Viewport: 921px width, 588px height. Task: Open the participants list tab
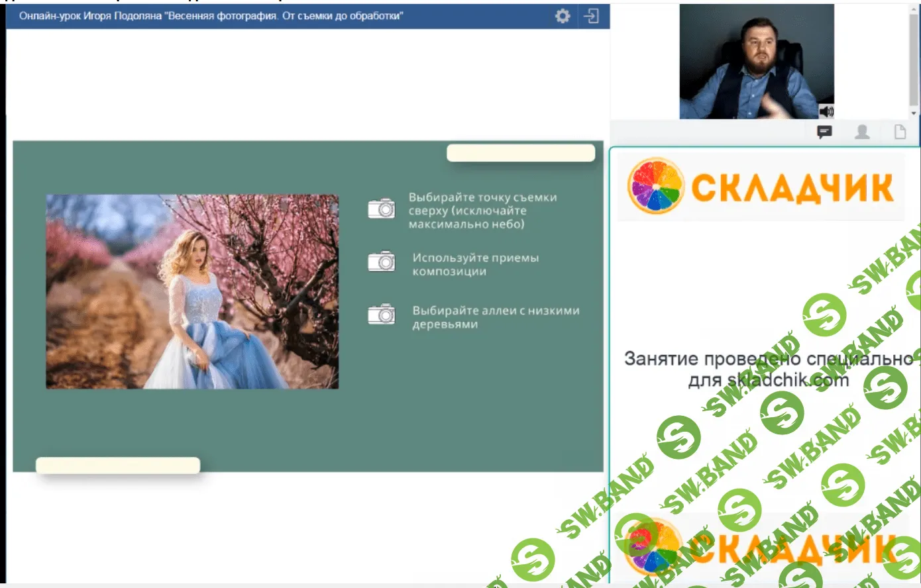862,132
